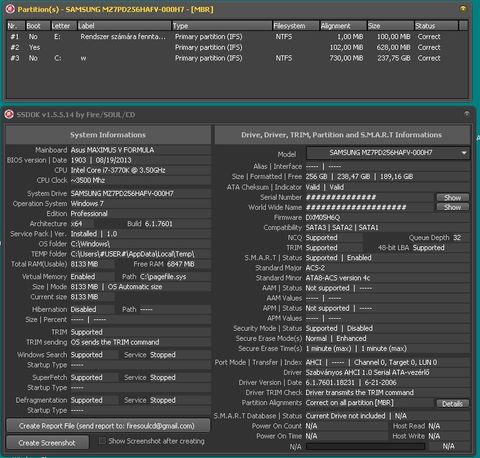The width and height of the screenshot is (480, 458).
Task: Click the Windows 7 operation system value
Action: point(87,203)
